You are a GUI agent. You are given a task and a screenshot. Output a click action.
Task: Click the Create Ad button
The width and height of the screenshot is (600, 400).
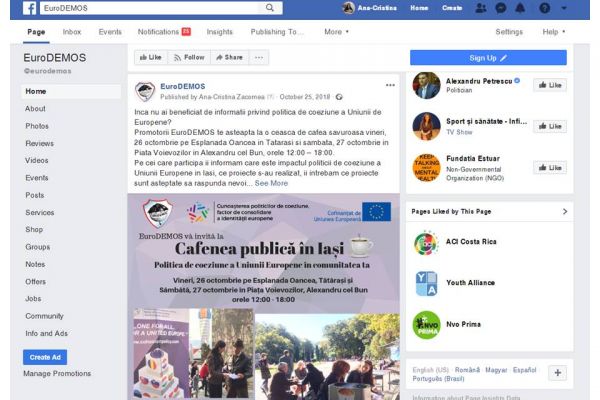pos(45,357)
